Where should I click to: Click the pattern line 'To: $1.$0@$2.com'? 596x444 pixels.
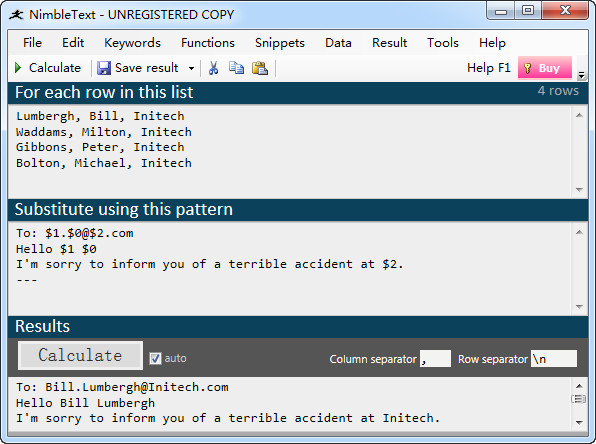click(x=75, y=233)
